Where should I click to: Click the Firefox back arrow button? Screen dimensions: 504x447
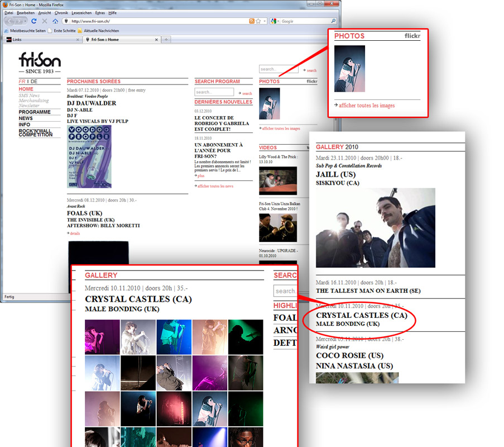11,21
